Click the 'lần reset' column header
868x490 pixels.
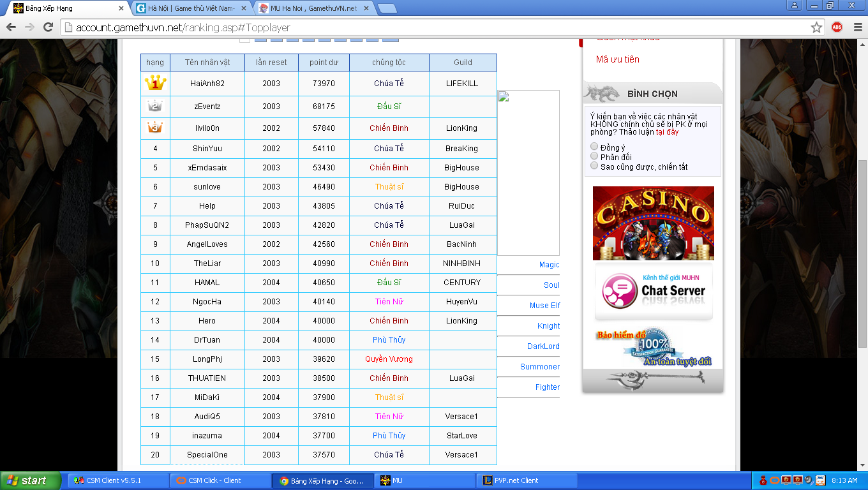(271, 63)
